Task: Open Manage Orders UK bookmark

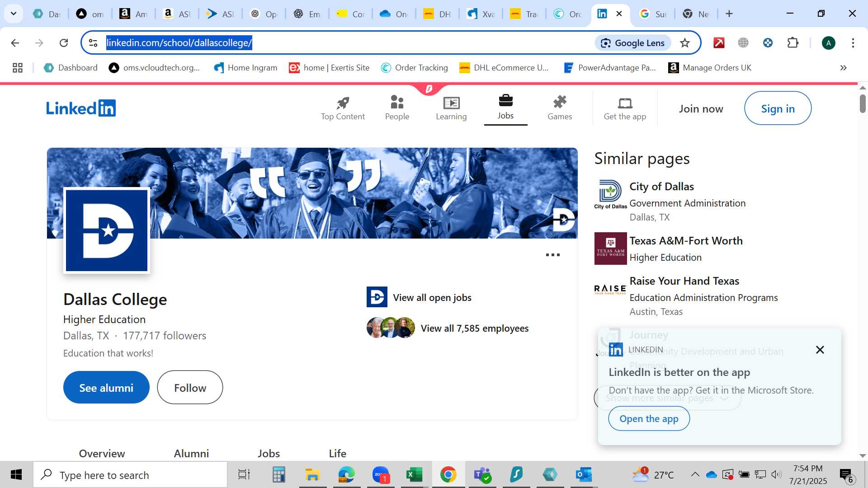Action: [x=710, y=68]
